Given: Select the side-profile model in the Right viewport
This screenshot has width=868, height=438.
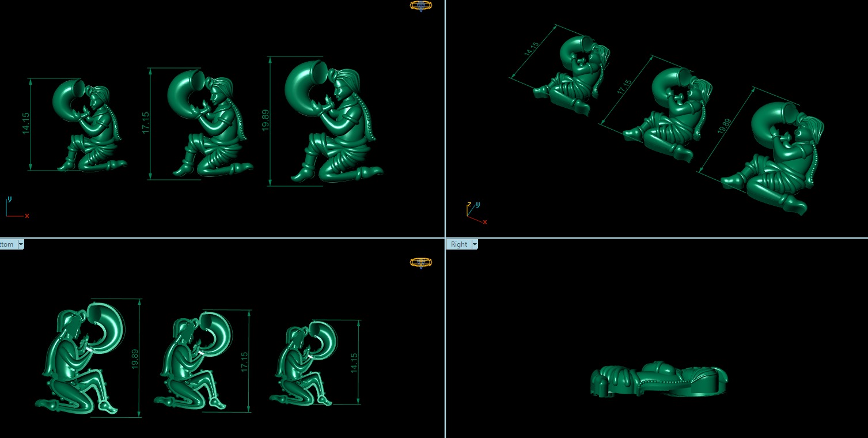Looking at the screenshot, I should (659, 379).
